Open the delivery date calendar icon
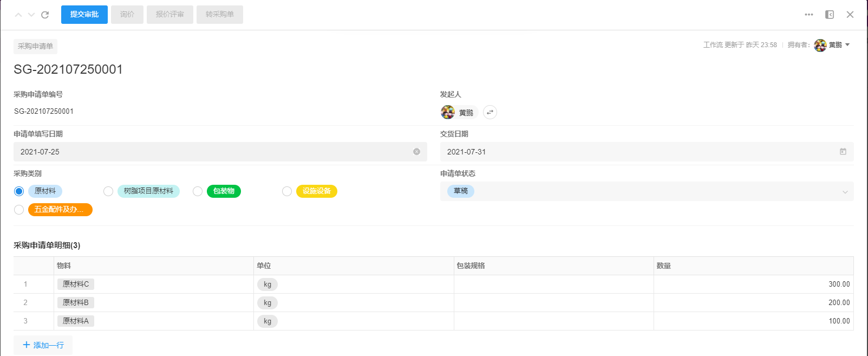Image resolution: width=868 pixels, height=356 pixels. [x=843, y=152]
